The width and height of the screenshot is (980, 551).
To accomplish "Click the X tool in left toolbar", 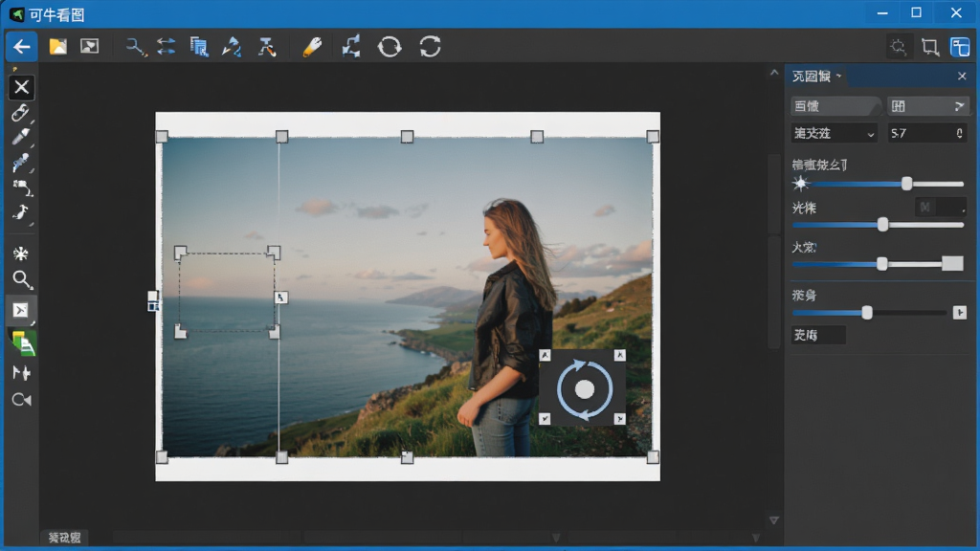I will pyautogui.click(x=21, y=87).
